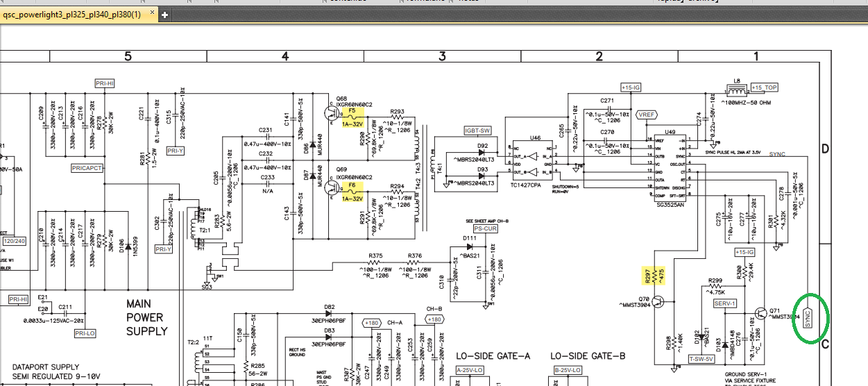Click the +15_TOP net label
868x386 pixels.
tap(765, 87)
